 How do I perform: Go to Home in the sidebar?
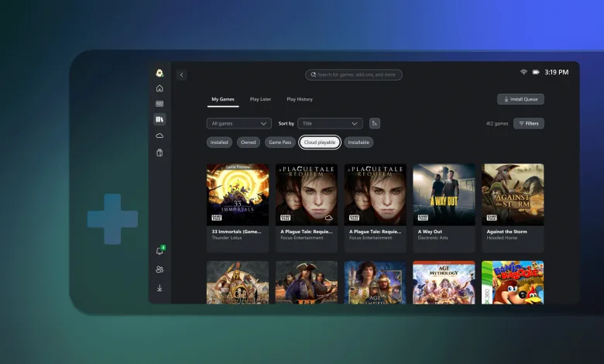[160, 88]
